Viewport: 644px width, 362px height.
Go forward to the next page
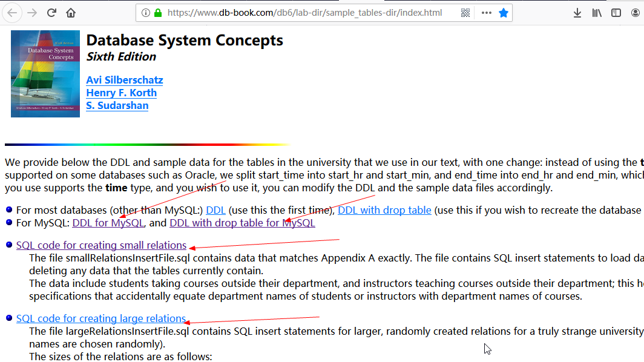pyautogui.click(x=32, y=13)
